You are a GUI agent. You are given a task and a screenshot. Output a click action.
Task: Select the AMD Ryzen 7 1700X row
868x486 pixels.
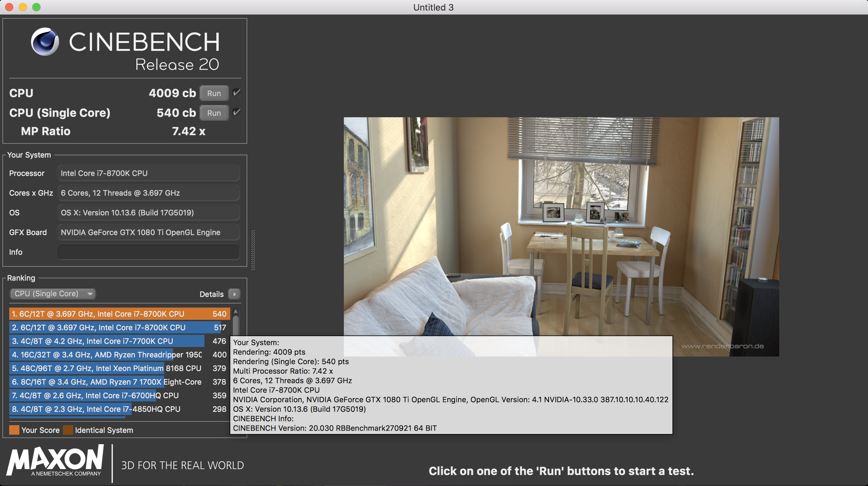120,382
